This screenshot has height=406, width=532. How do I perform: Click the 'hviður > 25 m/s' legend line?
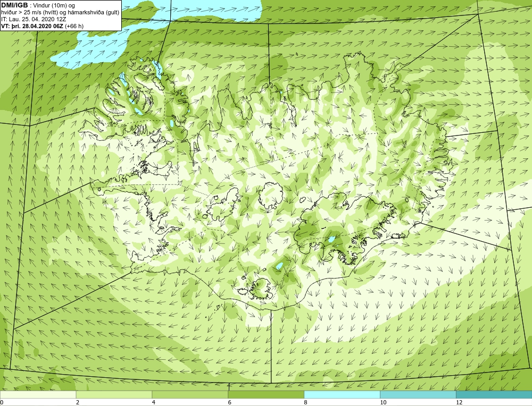click(60, 13)
